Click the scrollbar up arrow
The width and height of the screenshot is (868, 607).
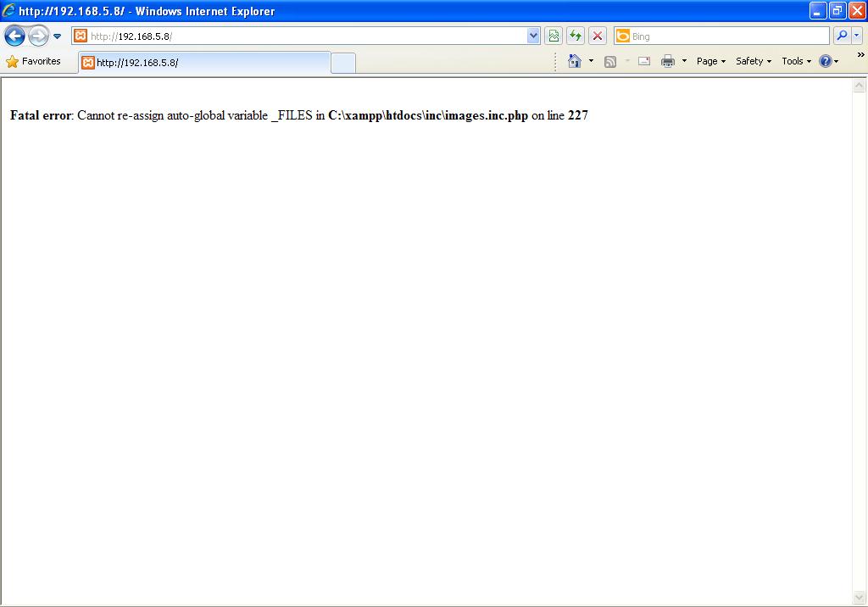(x=860, y=86)
